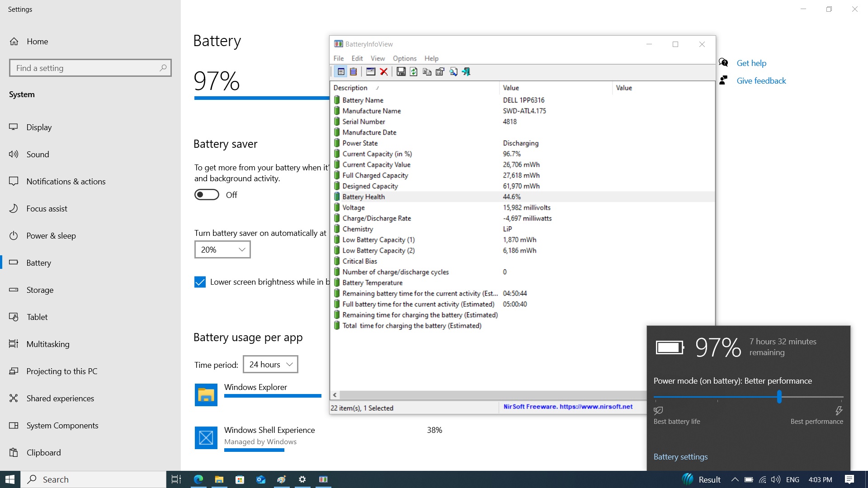Click the taskbar Search box
Viewport: 868px width, 488px height.
(x=94, y=479)
